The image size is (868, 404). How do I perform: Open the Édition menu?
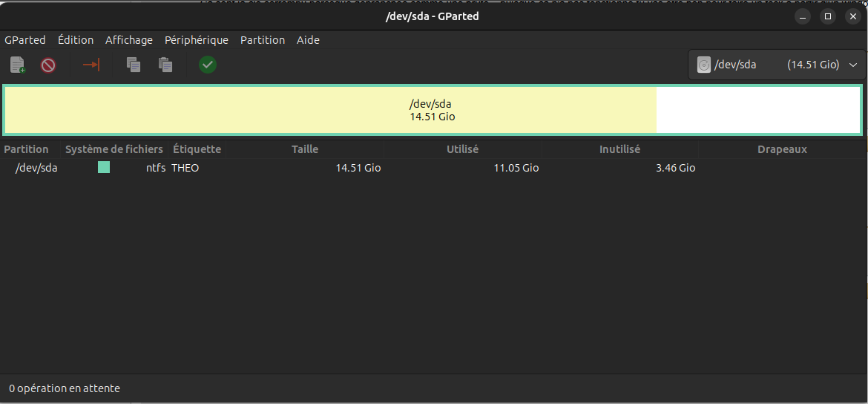[76, 40]
